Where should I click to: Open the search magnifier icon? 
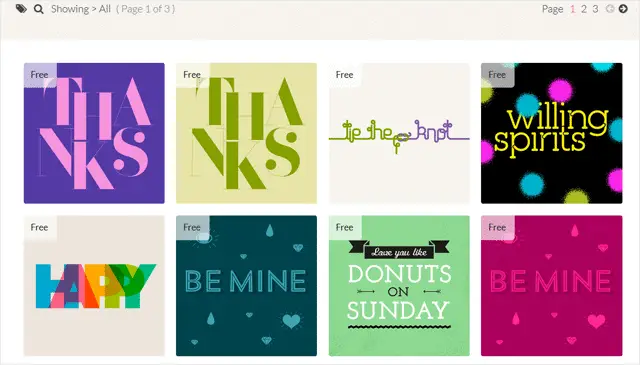tap(39, 9)
